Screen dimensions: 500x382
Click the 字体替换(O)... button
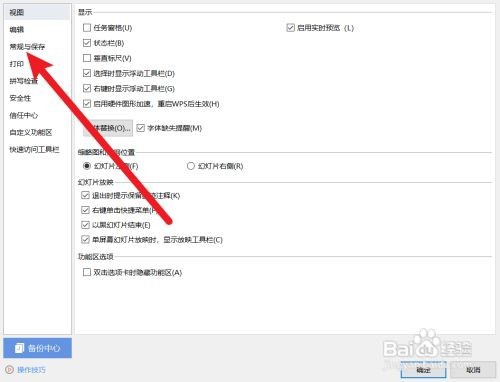(x=108, y=128)
